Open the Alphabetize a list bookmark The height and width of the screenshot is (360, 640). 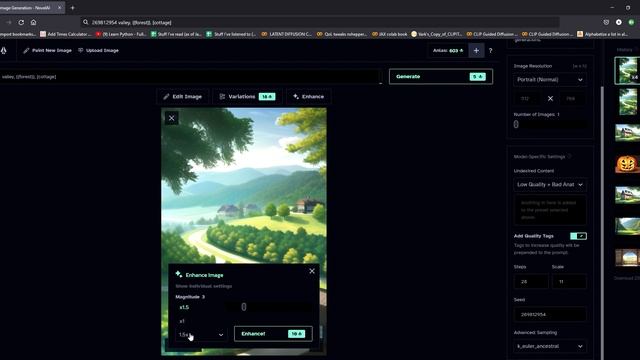[x=602, y=34]
